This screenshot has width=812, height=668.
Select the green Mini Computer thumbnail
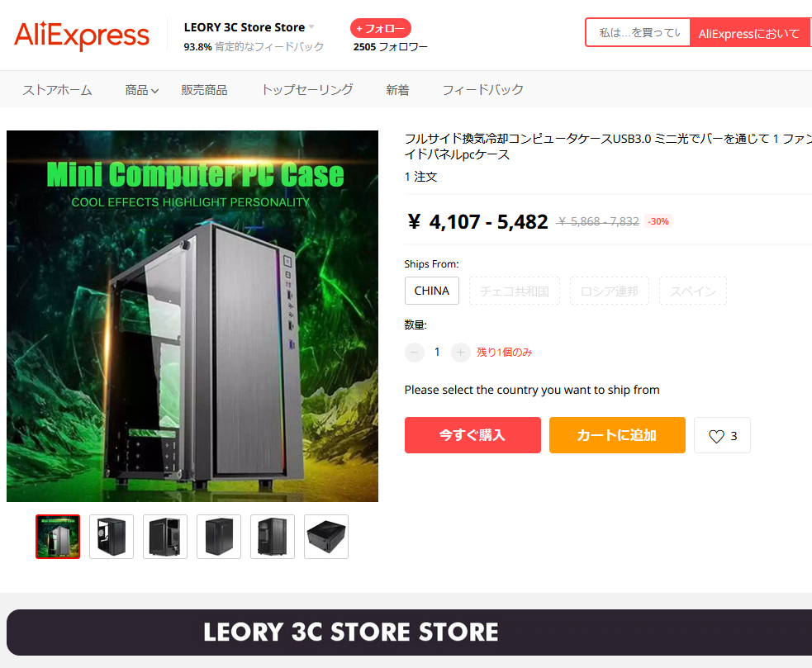point(58,537)
